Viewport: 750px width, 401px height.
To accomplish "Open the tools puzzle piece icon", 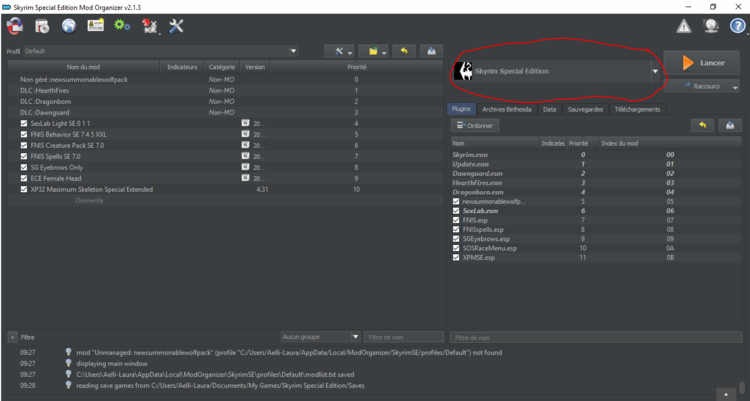I will point(150,26).
